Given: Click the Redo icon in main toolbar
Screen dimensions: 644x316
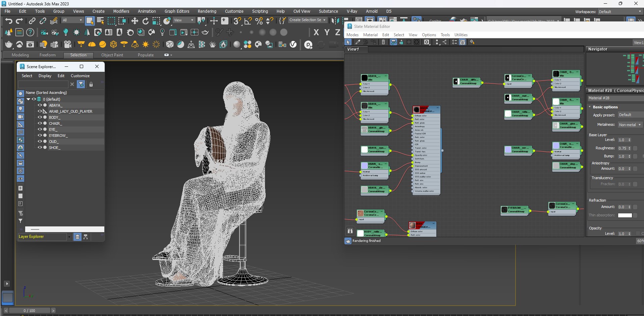Looking at the screenshot, I should pos(19,21).
